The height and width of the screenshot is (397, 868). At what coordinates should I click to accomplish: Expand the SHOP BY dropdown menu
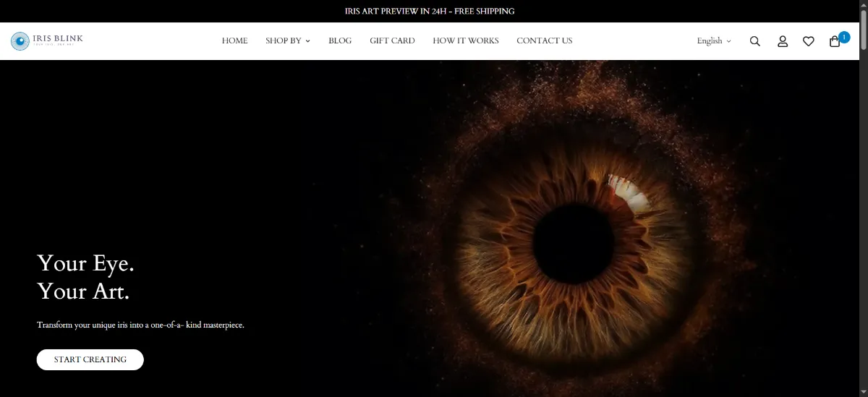pyautogui.click(x=288, y=40)
